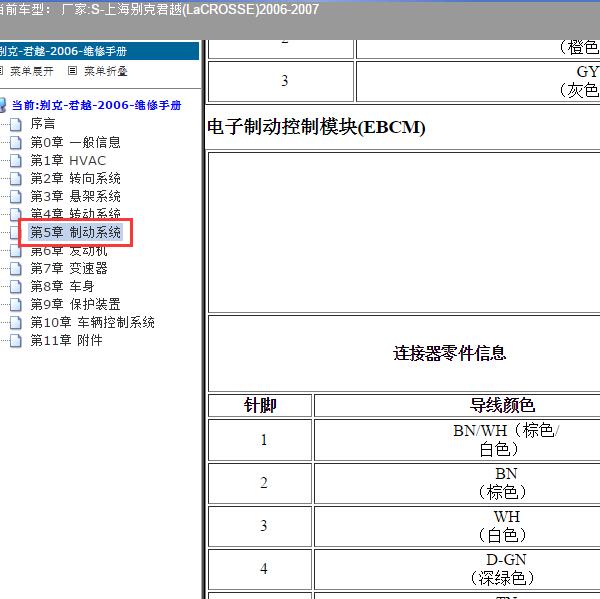Screen dimensions: 600x599
Task: Click page icon beside 第2章 转向系统
Action: 16,178
